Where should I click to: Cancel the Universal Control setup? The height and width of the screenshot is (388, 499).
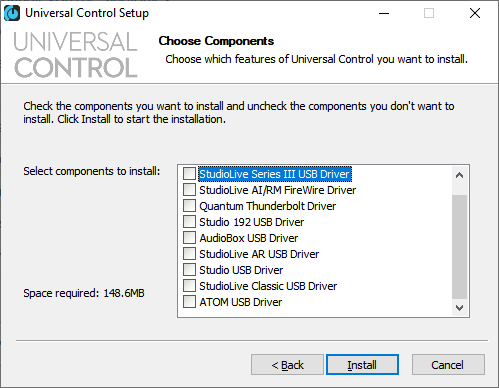pos(448,365)
